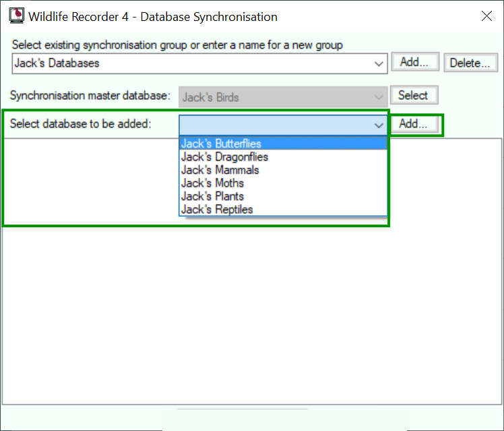Click the 'Synchronisation master database:' label

point(90,96)
